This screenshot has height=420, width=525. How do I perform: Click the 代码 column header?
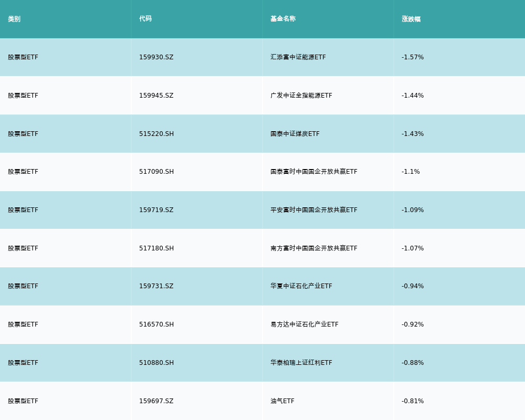click(x=145, y=19)
